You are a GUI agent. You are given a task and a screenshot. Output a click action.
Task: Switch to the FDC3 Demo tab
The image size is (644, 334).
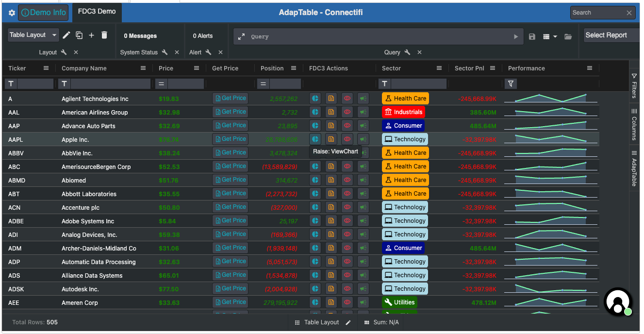[97, 12]
